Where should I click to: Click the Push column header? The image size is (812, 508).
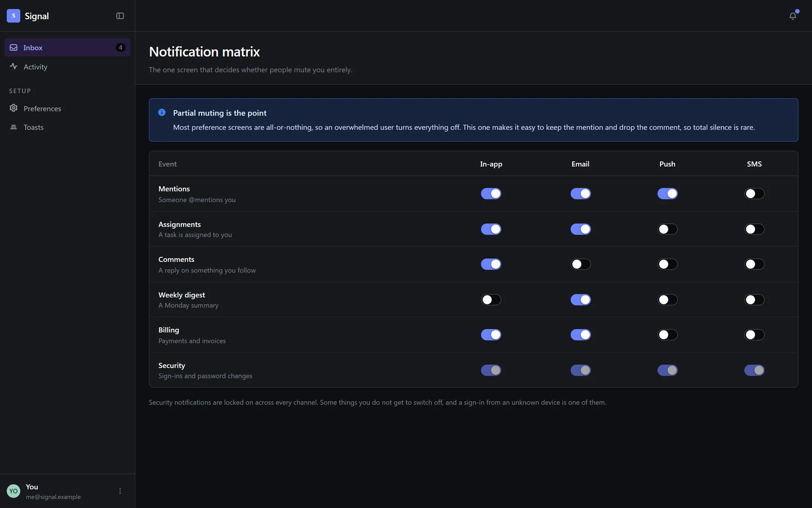tap(667, 164)
